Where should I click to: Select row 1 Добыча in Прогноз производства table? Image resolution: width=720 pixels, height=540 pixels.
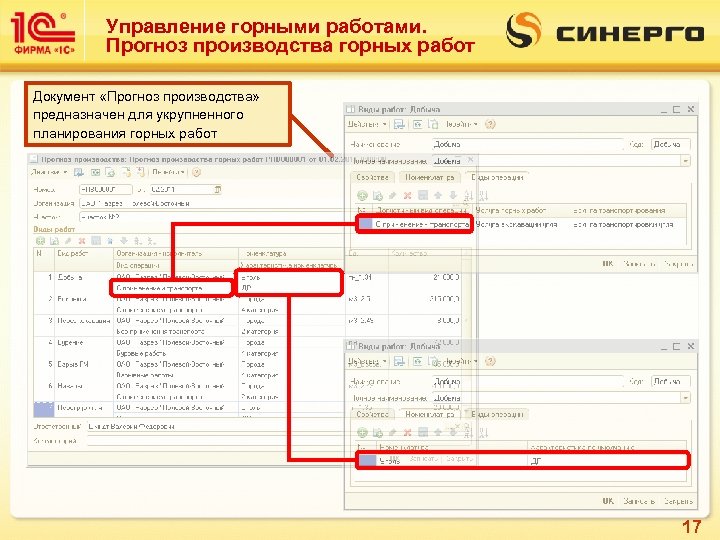point(248,282)
